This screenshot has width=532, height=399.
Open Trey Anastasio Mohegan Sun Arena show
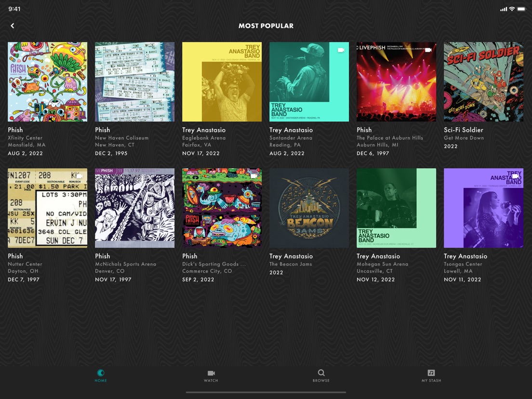tap(396, 207)
